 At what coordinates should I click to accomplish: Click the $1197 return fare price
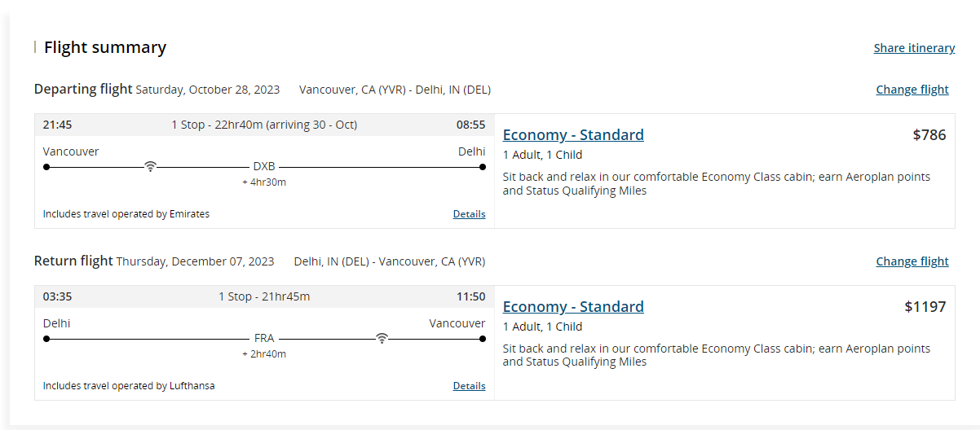pos(925,307)
